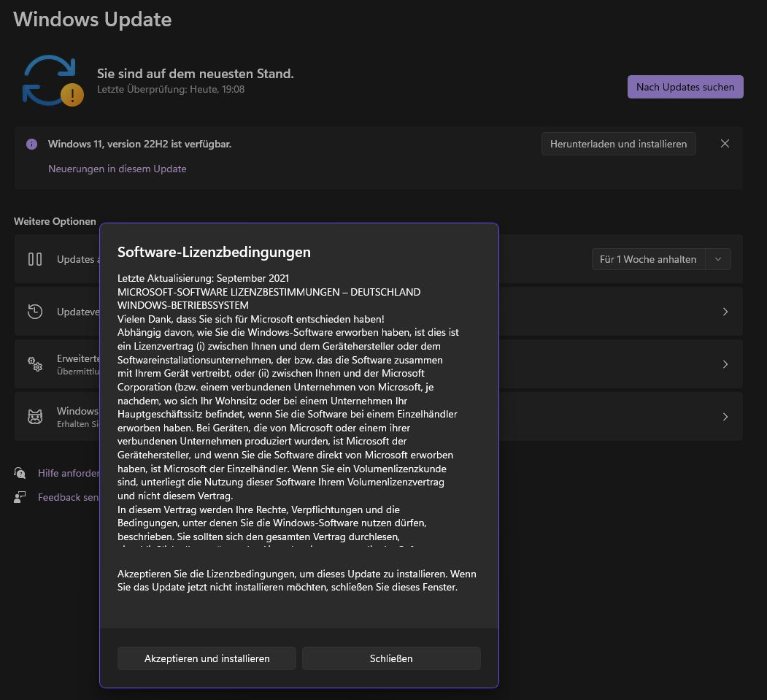Click the MICROSOFT-SOFTWARE LIZENZBESTIMMUNGEN – DEUTSCHLAND line
Viewport: 767px width, 700px height.
269,292
